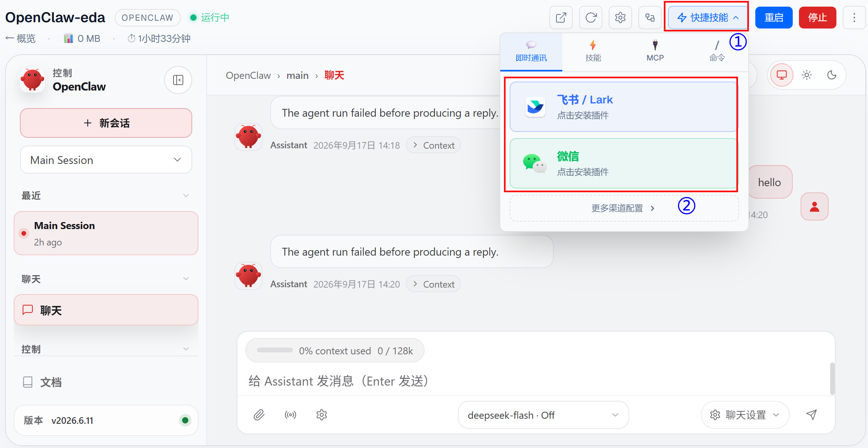Viewport: 868px width, 448px height.
Task: Click the user avatar beside hello message
Action: click(x=814, y=206)
